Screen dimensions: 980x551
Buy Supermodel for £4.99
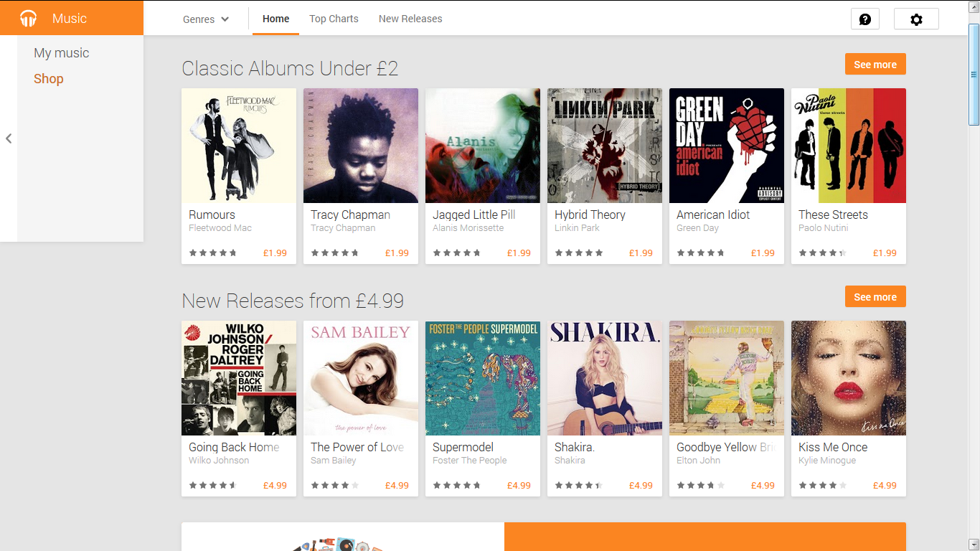[x=519, y=486]
